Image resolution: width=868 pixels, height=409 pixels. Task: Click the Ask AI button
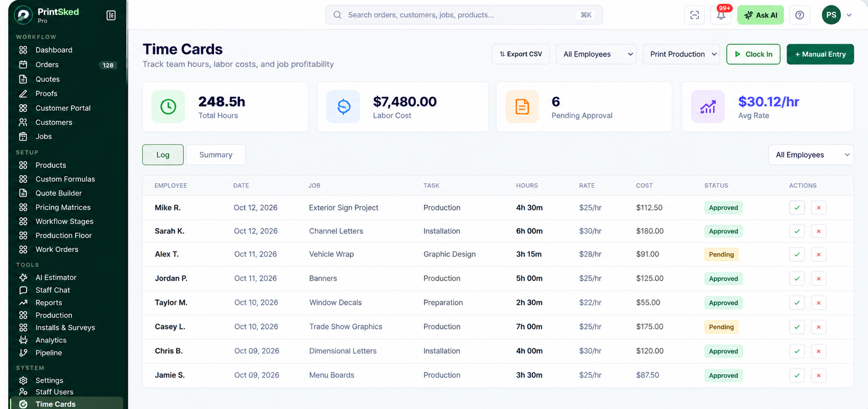(760, 15)
